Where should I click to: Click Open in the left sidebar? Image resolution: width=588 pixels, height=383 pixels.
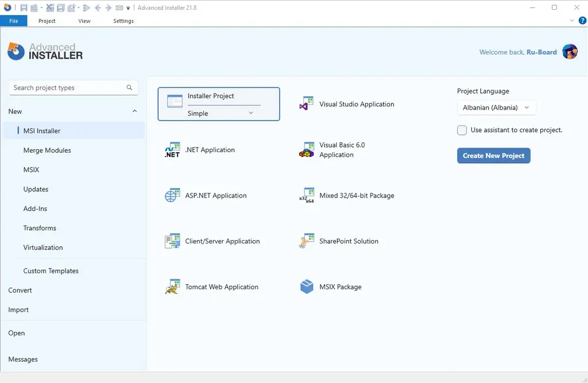[17, 333]
